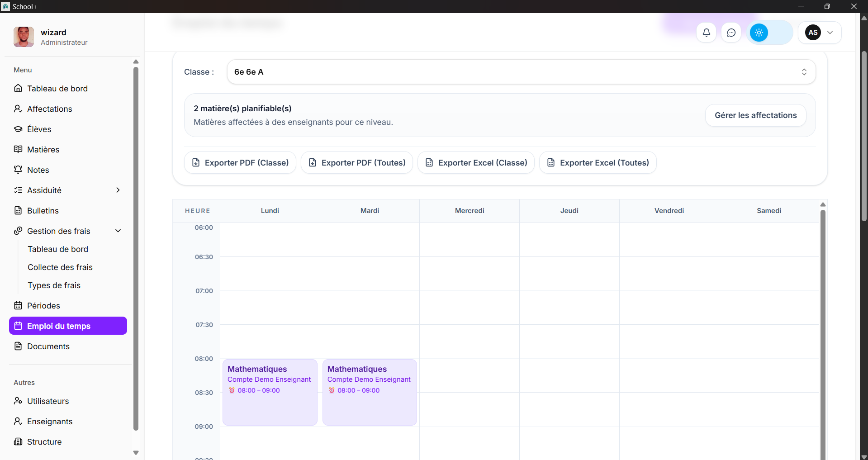Click spreadsheet icon in Exporter Excel (Classe)
The width and height of the screenshot is (868, 460).
click(x=429, y=162)
